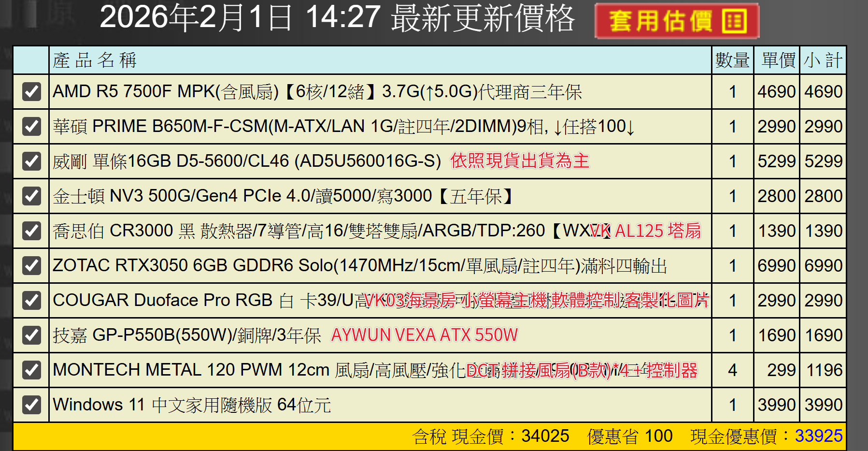
Task: Uncheck the 技嘉 GP-P550B power supply row
Action: point(31,335)
